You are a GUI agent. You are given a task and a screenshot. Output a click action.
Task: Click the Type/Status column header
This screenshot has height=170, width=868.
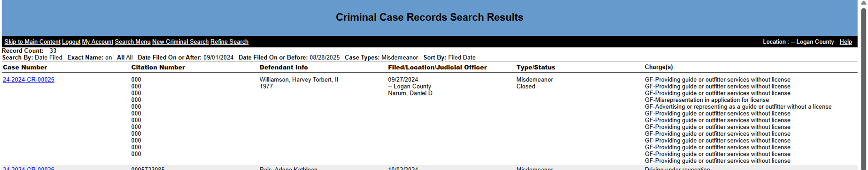point(536,67)
